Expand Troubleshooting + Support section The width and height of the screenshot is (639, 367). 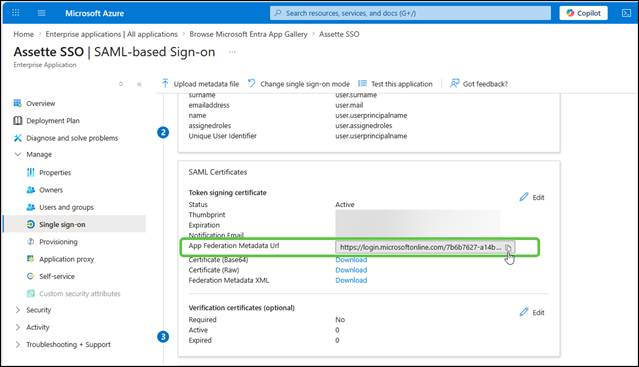point(18,345)
